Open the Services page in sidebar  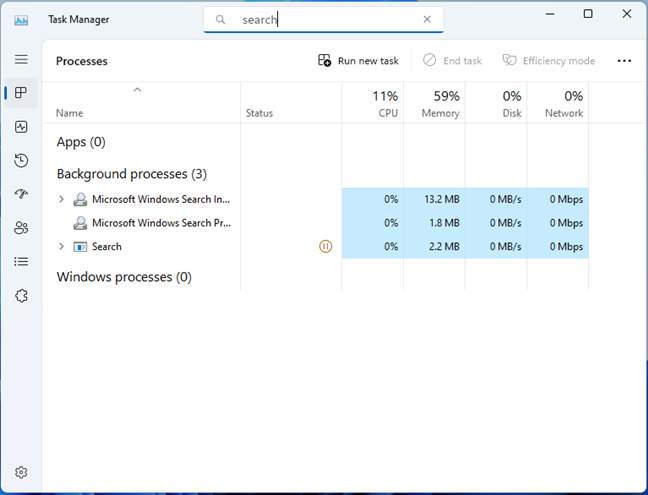pos(21,296)
